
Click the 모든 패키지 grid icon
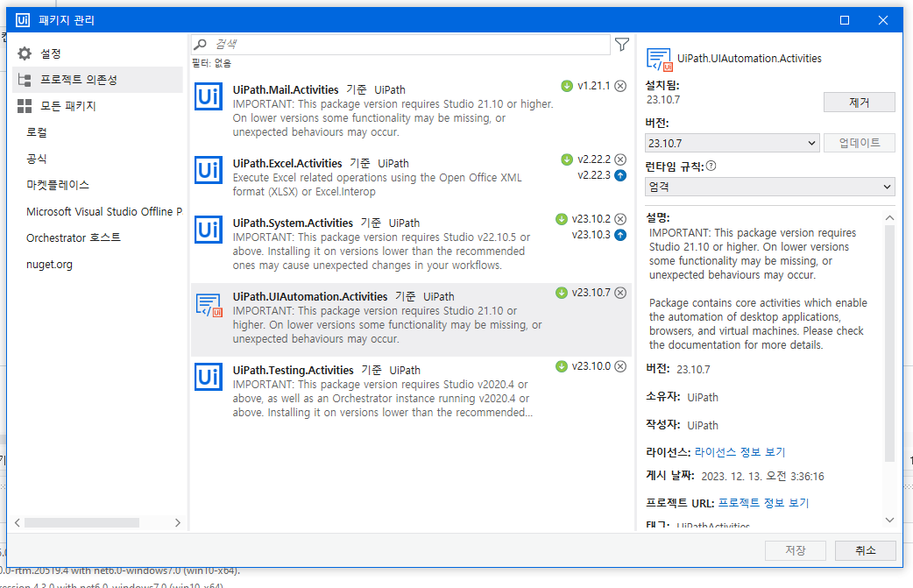pyautogui.click(x=25, y=106)
